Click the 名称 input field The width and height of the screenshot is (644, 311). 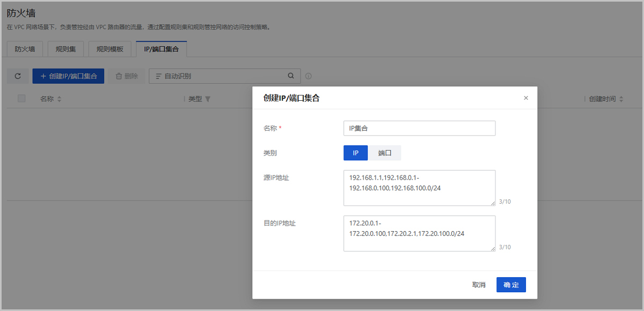(x=419, y=128)
